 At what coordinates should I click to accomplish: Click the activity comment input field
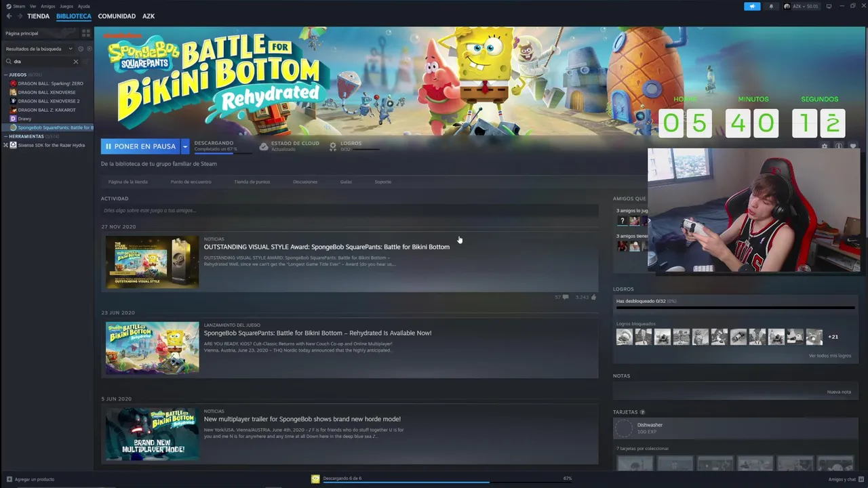[349, 211]
